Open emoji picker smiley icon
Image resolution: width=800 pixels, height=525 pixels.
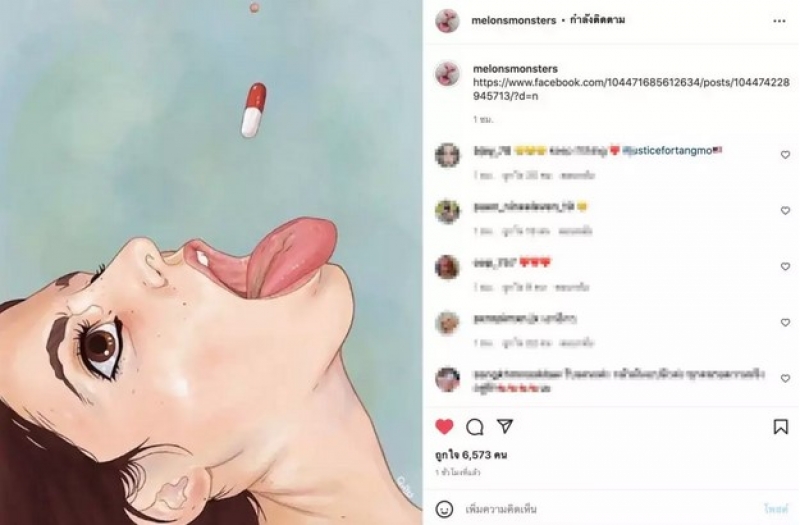pyautogui.click(x=444, y=509)
